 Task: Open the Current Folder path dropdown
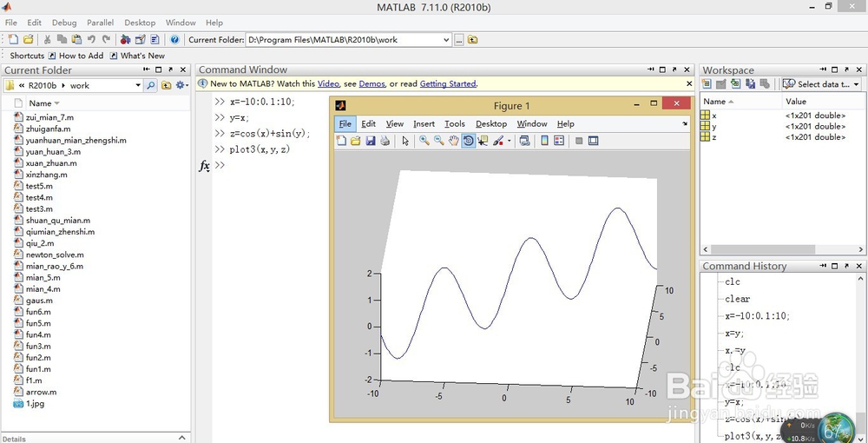(x=446, y=40)
